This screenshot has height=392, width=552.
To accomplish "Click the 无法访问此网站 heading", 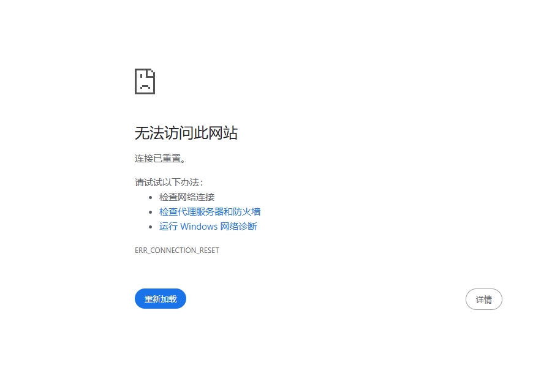I will click(186, 133).
